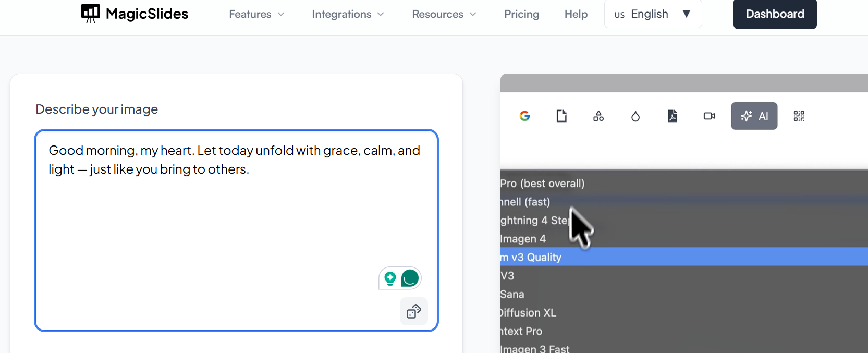Select the shapes icon in toolbar
The height and width of the screenshot is (353, 868).
click(x=598, y=116)
